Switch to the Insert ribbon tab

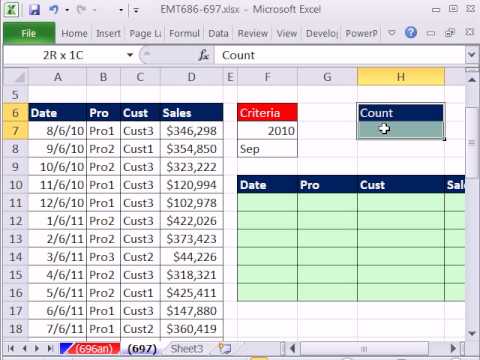coord(108,33)
